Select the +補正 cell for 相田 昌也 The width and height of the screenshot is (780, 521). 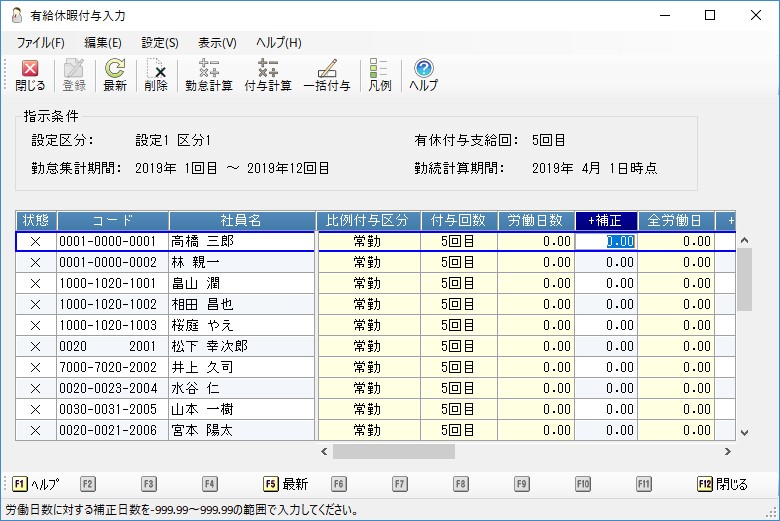(606, 304)
